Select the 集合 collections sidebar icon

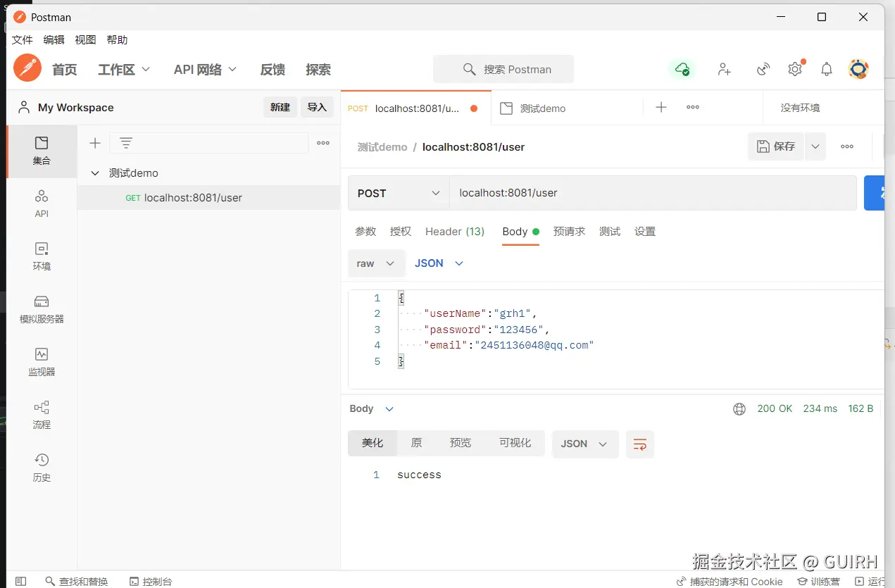[x=42, y=151]
